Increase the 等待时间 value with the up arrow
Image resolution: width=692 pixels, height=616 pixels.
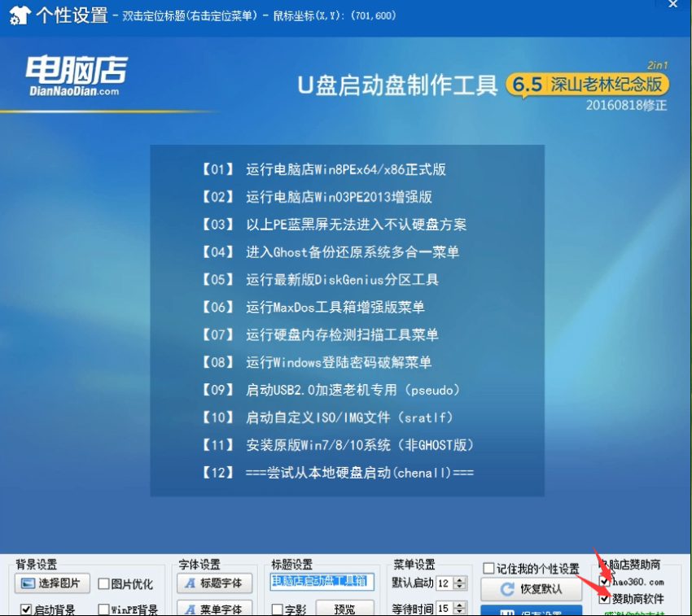[460, 605]
